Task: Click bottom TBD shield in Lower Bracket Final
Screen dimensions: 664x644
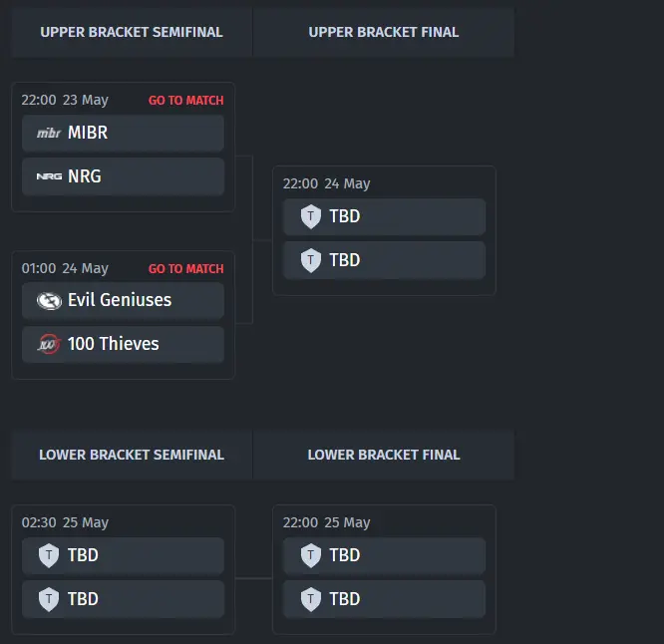Action: click(311, 599)
